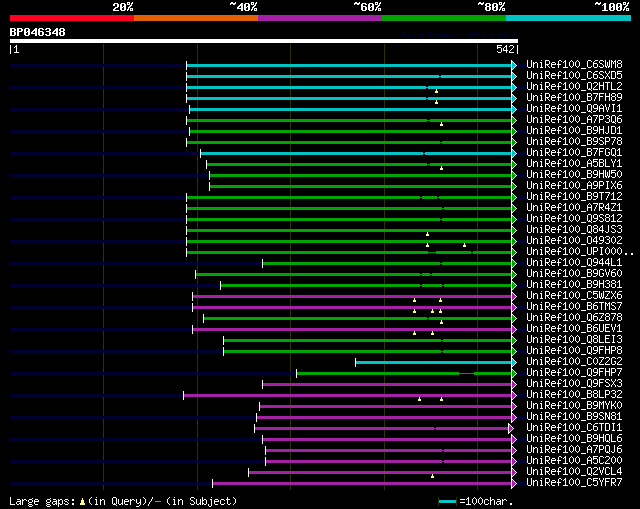
Task: Click the white query sequence bar
Action: click(264, 41)
